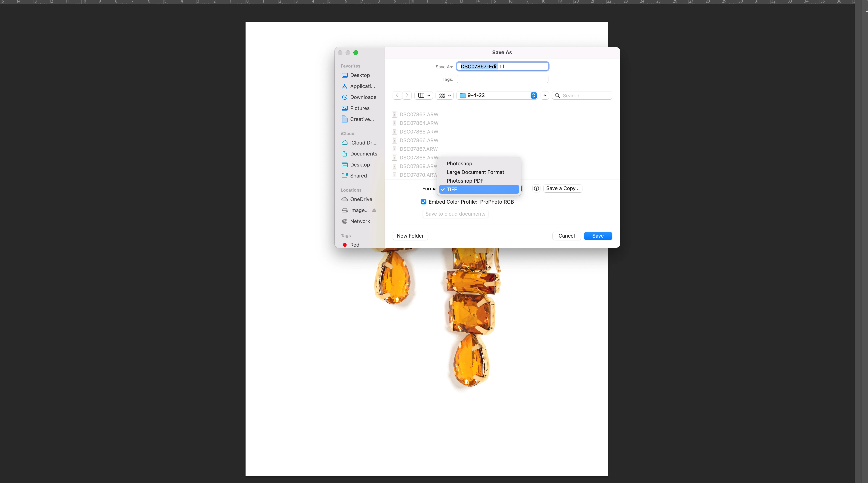This screenshot has height=483, width=868.
Task: Open the Downloads folder in the sidebar
Action: point(363,97)
